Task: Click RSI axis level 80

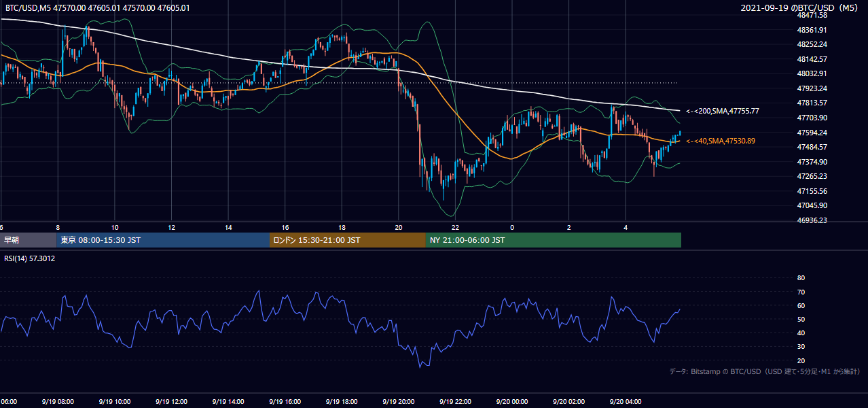Action: [x=801, y=278]
